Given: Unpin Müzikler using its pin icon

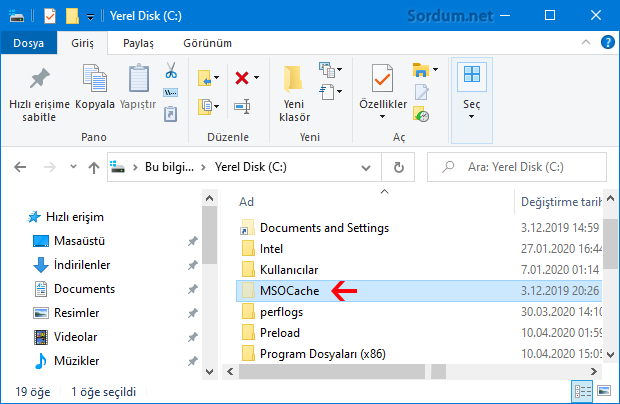Looking at the screenshot, I should tap(193, 361).
